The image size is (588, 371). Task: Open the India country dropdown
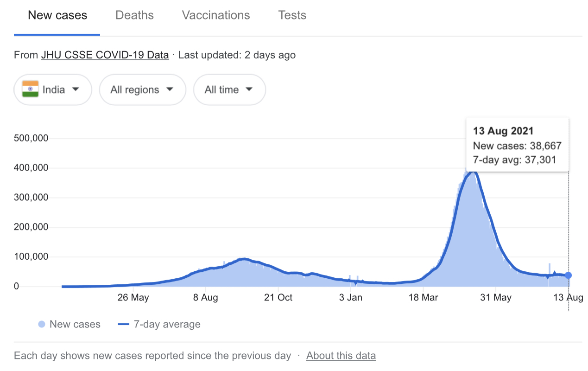coord(53,90)
